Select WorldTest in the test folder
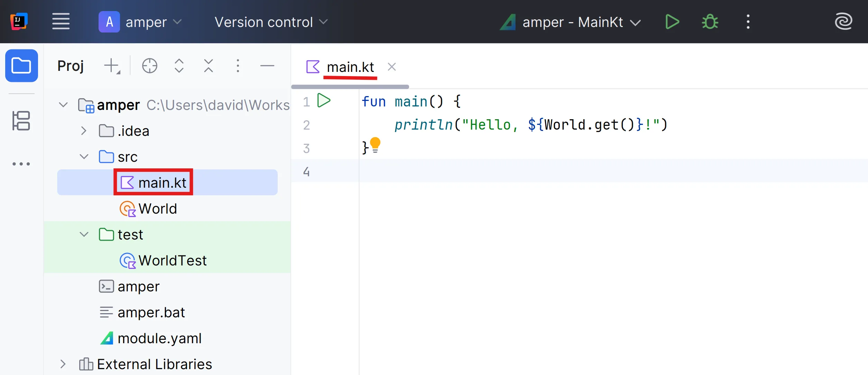868x375 pixels. (172, 260)
